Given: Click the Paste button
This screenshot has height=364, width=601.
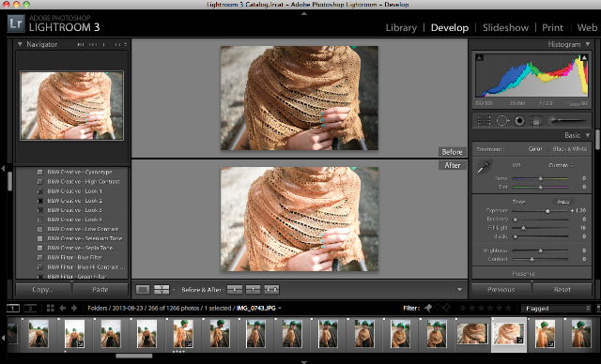Looking at the screenshot, I should pyautogui.click(x=100, y=290).
